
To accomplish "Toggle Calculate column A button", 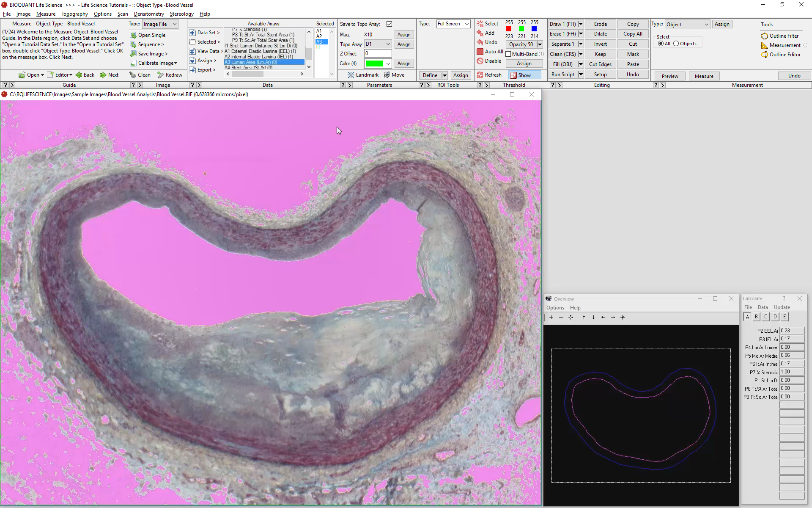I will (747, 317).
